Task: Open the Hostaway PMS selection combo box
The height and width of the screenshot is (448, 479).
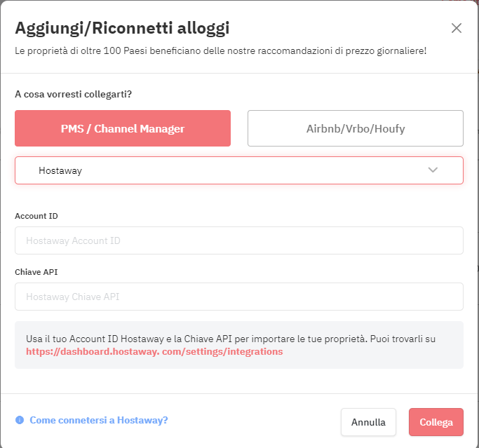Action: click(239, 170)
